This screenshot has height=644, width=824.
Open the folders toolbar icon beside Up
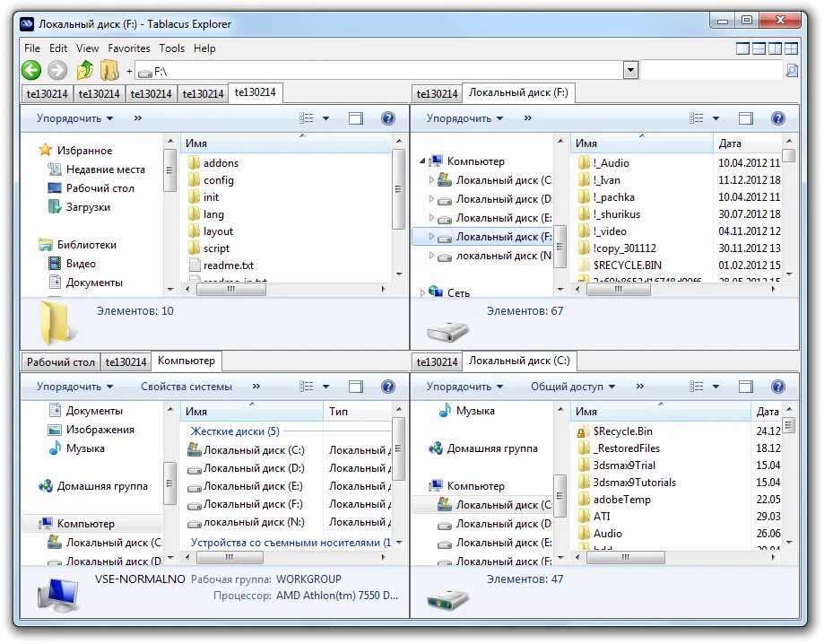coord(109,70)
